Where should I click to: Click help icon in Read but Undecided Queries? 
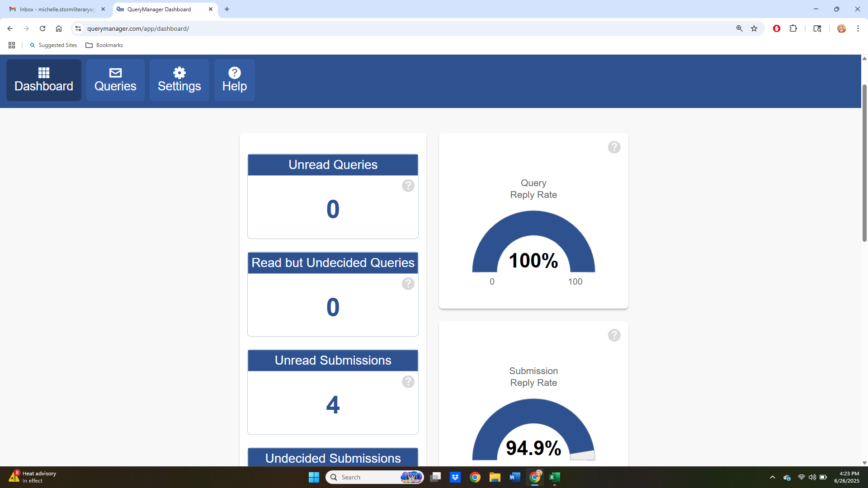pos(408,284)
